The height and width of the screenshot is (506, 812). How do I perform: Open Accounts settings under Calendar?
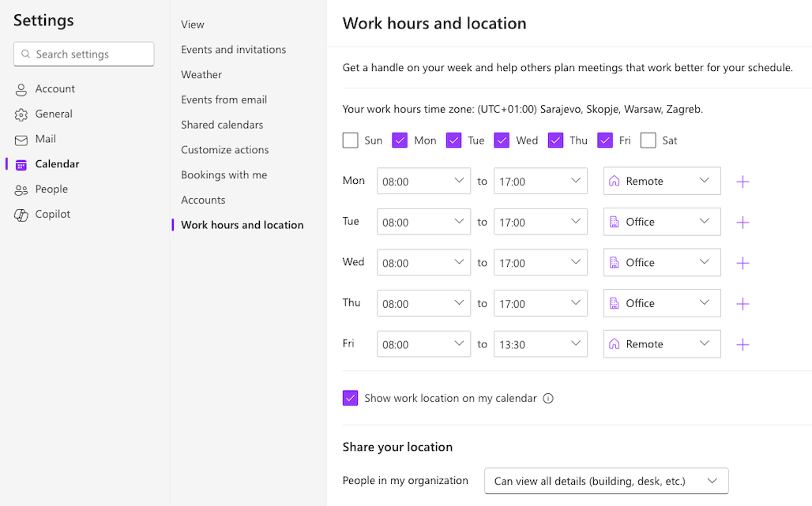[x=203, y=201]
